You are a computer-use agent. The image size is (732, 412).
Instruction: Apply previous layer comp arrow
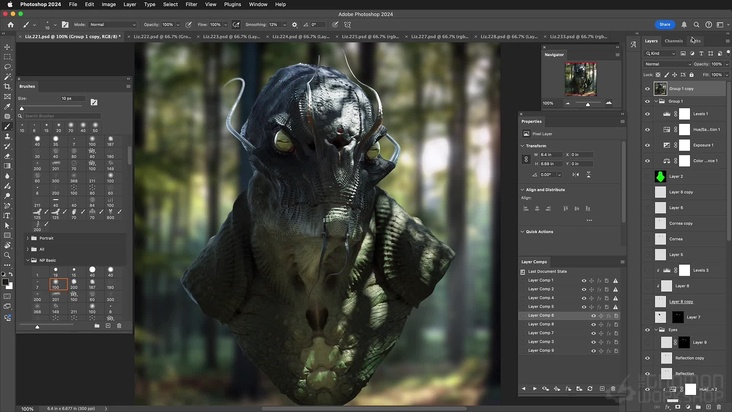pos(524,388)
